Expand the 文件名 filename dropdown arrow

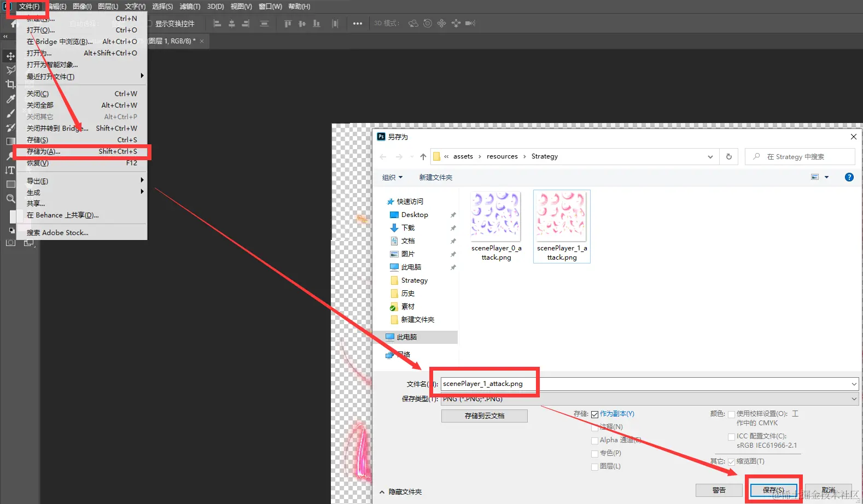(854, 384)
